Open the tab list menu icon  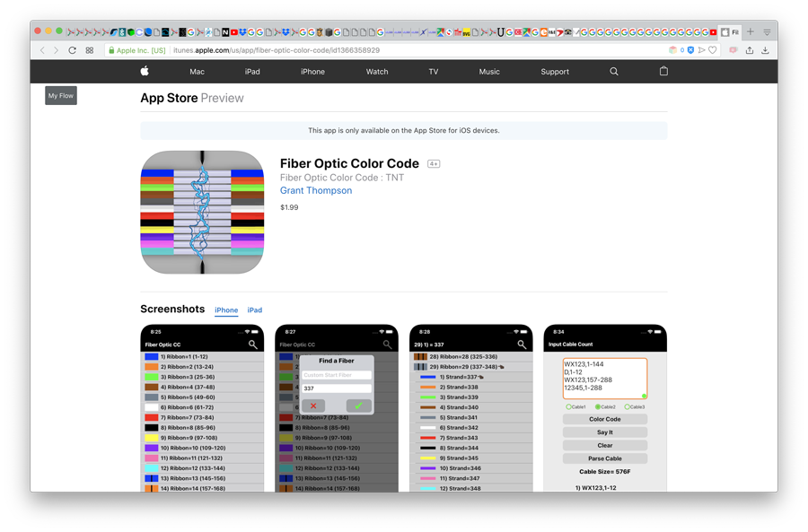click(x=767, y=32)
